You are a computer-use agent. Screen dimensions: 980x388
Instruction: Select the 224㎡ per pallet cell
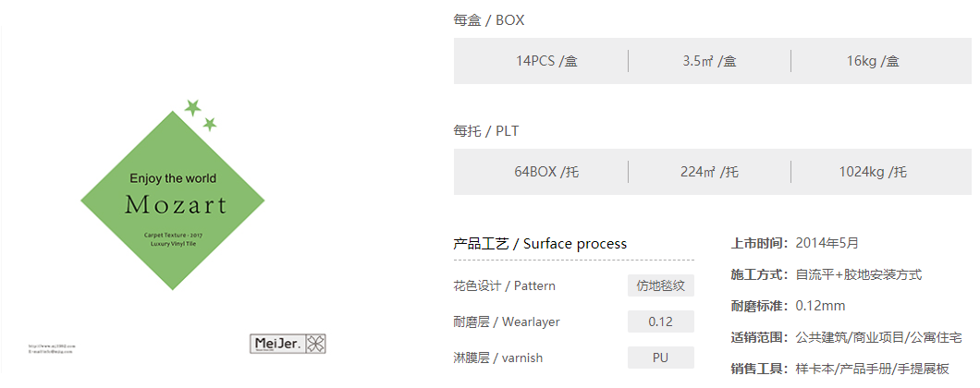point(709,172)
